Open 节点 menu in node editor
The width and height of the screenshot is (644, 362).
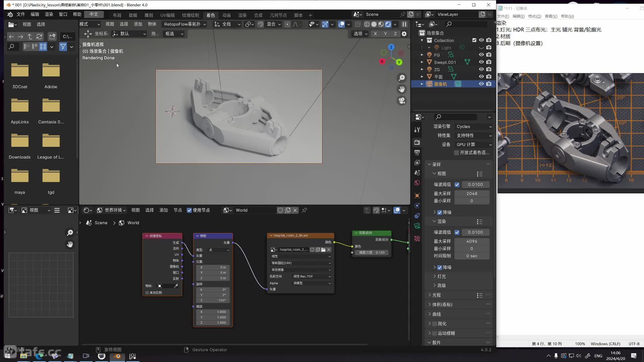click(178, 210)
